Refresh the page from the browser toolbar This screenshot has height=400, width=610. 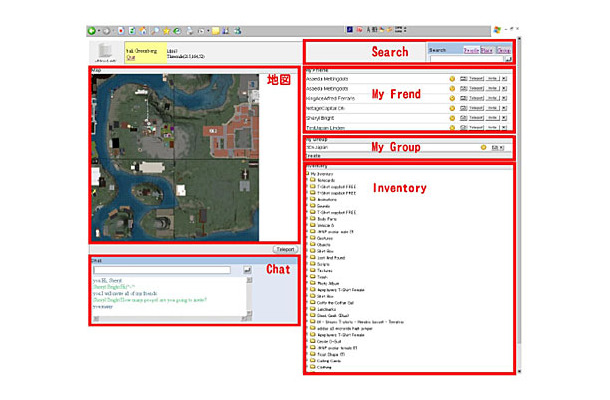[x=132, y=31]
